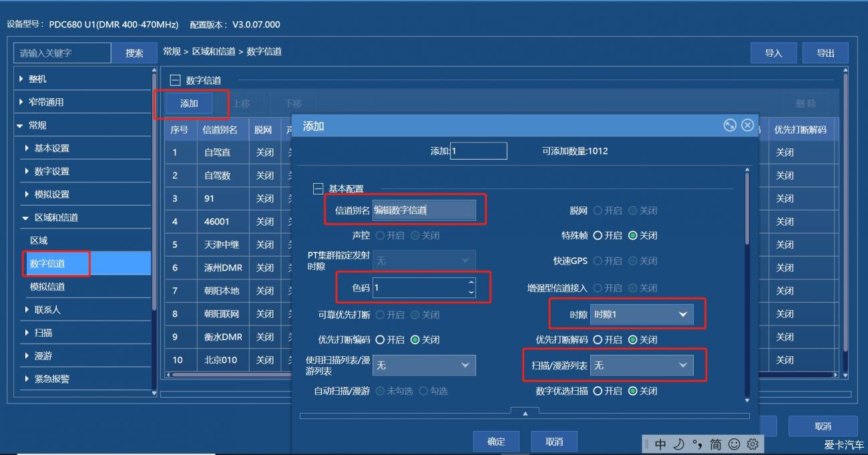This screenshot has width=868, height=455.
Task: Open the 扫描/漫游列表 dropdown
Action: (641, 365)
